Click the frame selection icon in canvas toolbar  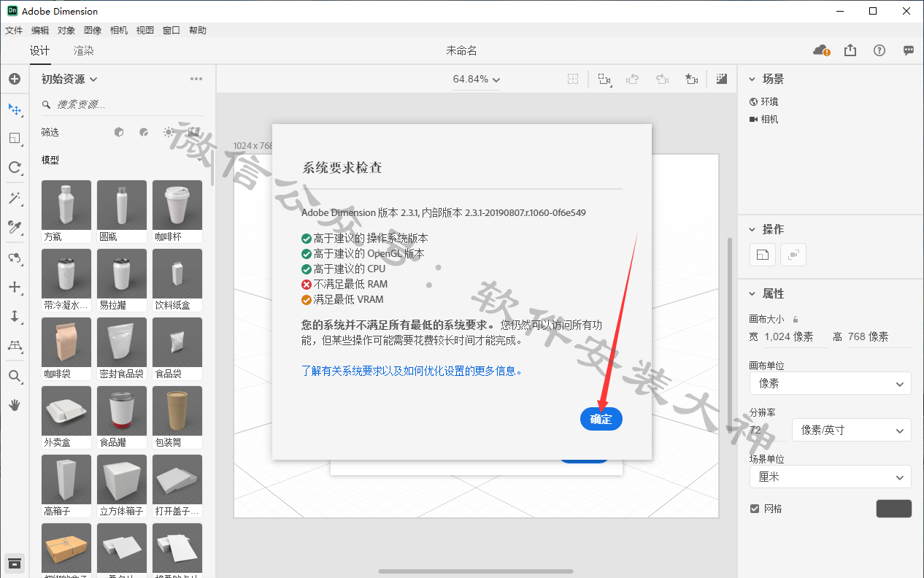pos(574,79)
